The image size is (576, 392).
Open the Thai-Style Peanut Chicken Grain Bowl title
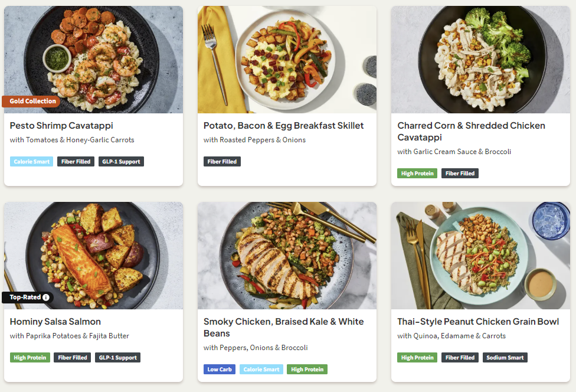click(478, 322)
